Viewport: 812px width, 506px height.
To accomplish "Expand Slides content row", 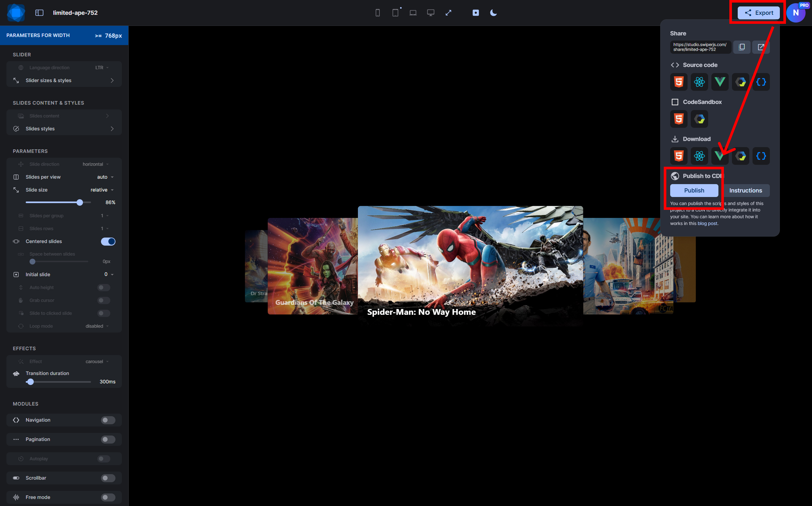I will [x=64, y=116].
